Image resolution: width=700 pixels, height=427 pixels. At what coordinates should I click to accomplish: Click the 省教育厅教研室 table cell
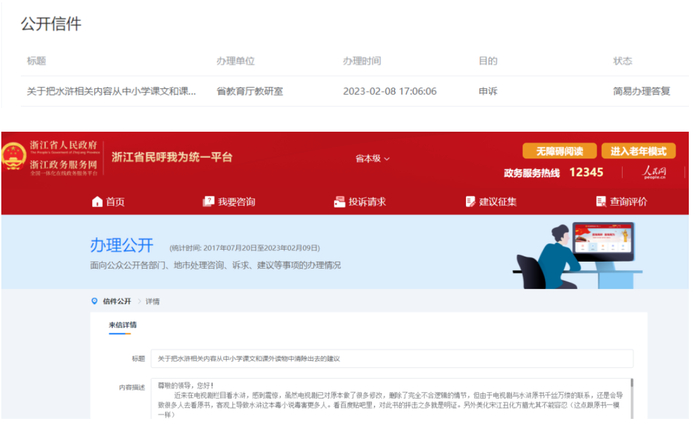250,91
